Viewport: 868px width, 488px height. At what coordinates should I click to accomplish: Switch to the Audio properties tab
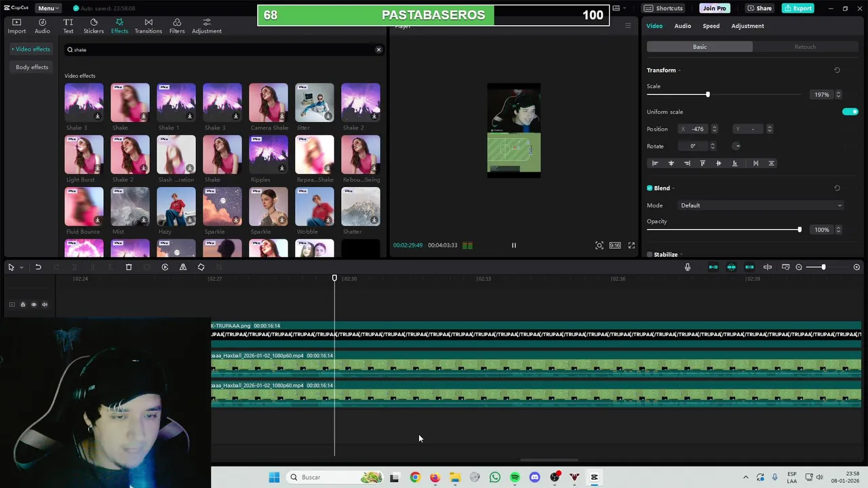tap(682, 26)
